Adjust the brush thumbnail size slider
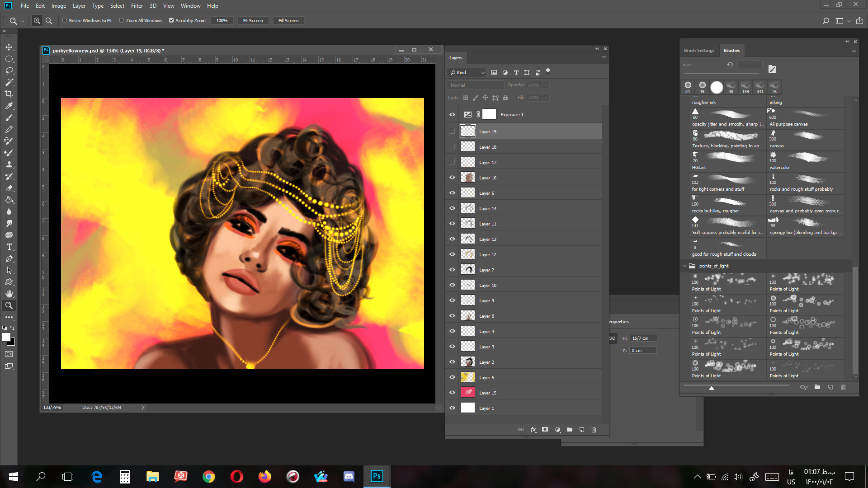 point(712,388)
